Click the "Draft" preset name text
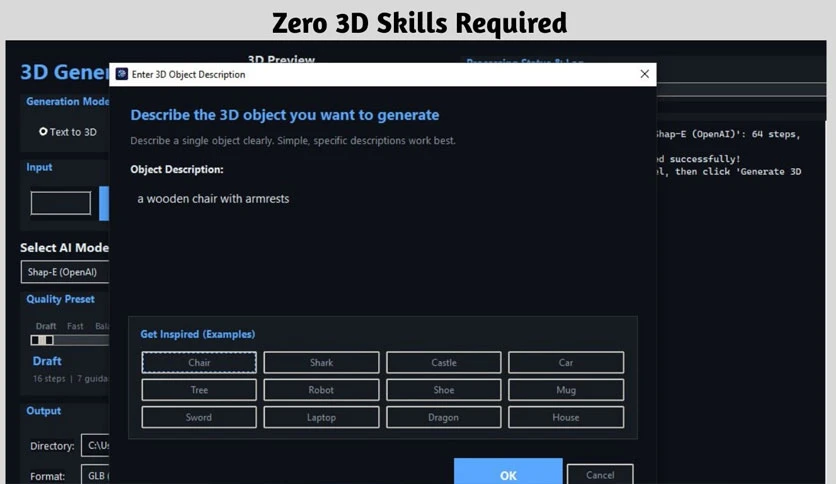This screenshot has width=836, height=484. point(47,361)
